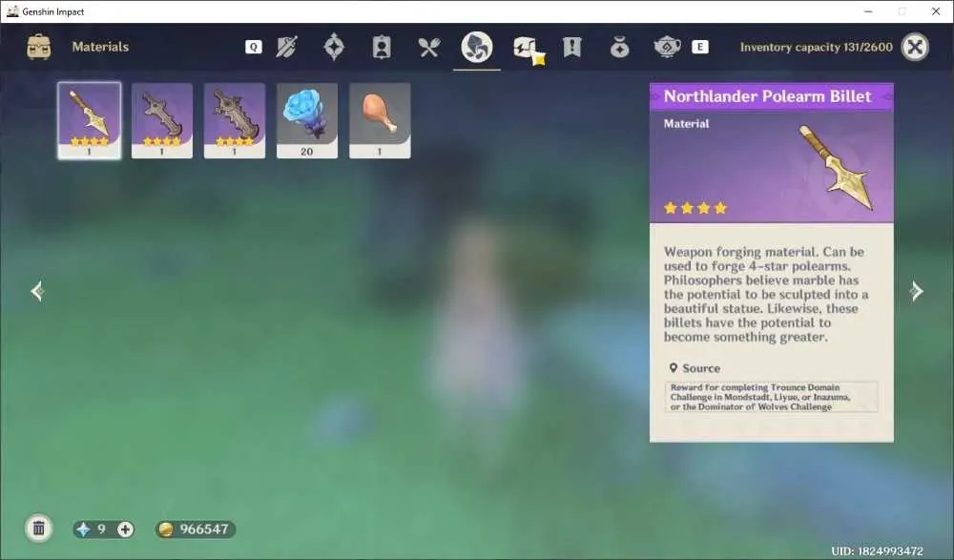
Task: Add Primogems with the plus button
Action: click(x=125, y=529)
